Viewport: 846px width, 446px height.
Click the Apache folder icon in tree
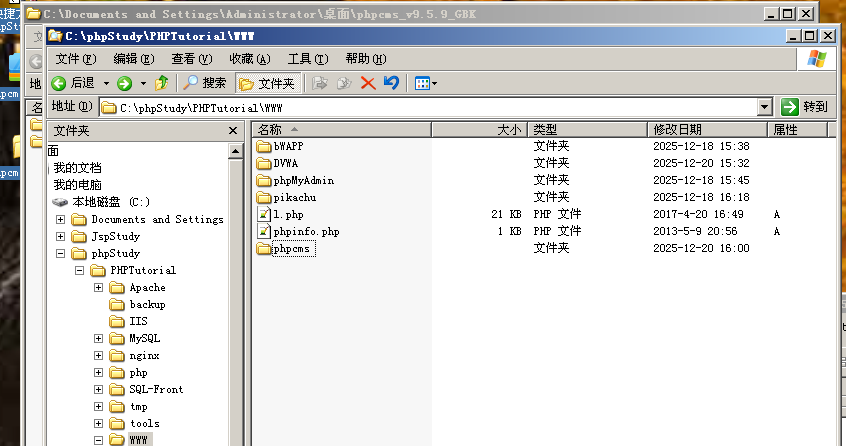point(117,287)
